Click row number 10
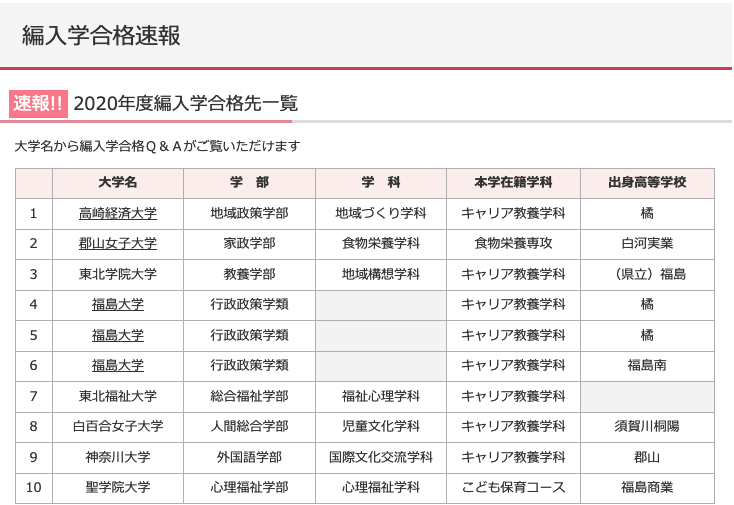Image resolution: width=734 pixels, height=505 pixels. 34,487
